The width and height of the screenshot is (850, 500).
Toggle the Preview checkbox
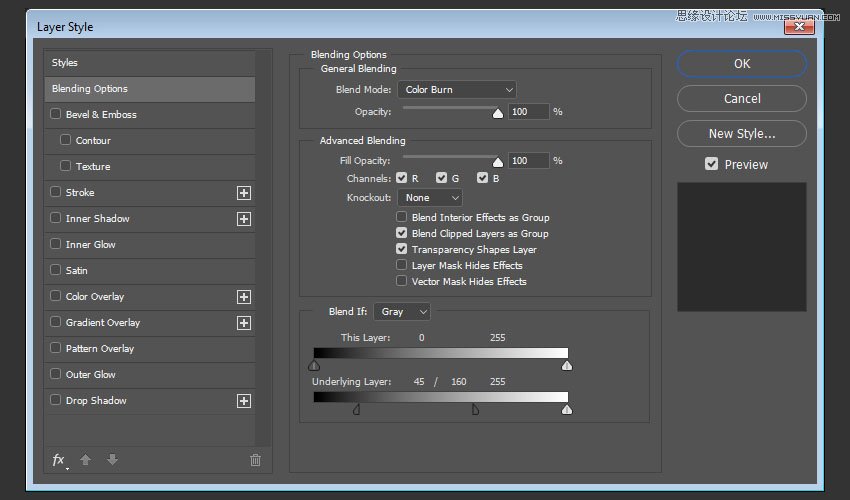point(712,164)
